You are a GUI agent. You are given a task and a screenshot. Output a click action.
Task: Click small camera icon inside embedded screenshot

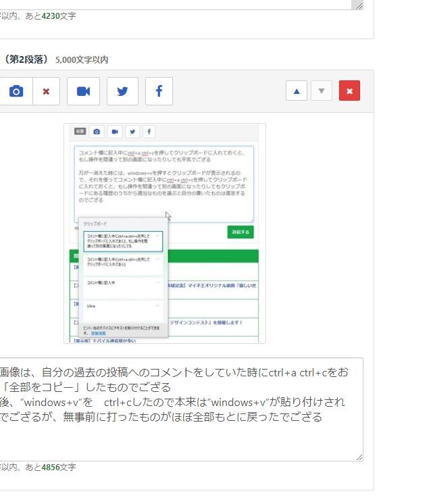tap(97, 132)
